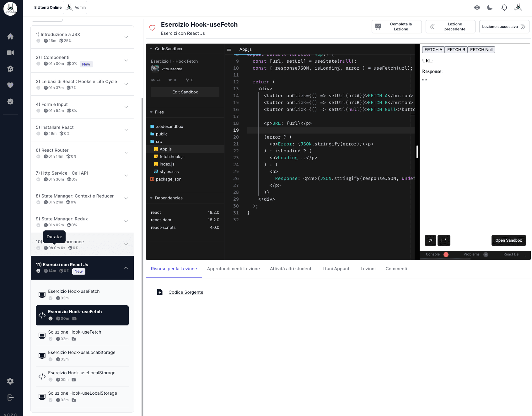Switch to the Commenti tab
Image resolution: width=532 pixels, height=416 pixels.
(396, 269)
